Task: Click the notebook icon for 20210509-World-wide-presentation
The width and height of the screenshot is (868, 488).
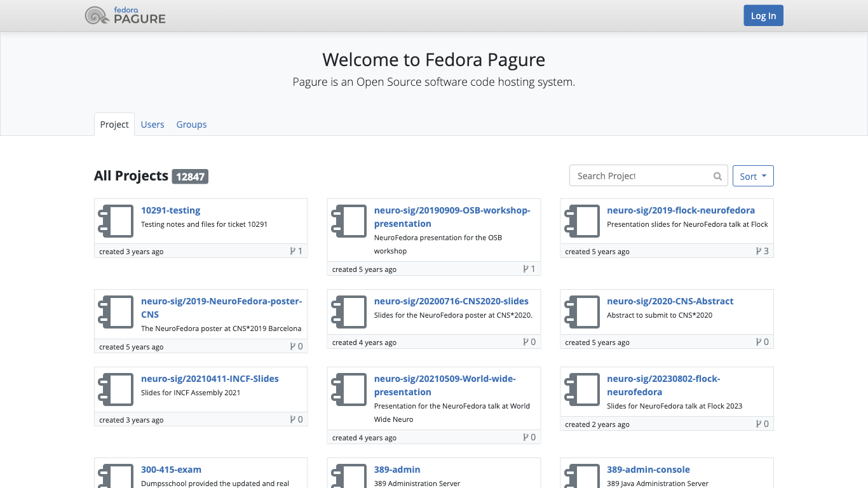Action: tap(349, 390)
